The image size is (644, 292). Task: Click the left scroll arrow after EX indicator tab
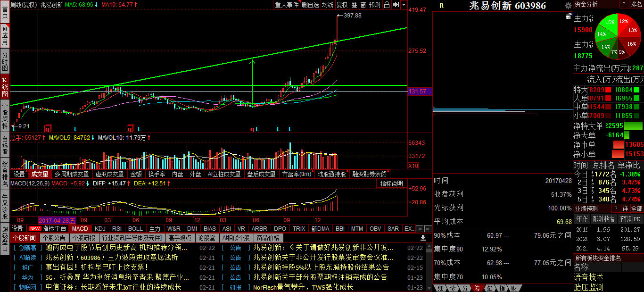pos(420,228)
